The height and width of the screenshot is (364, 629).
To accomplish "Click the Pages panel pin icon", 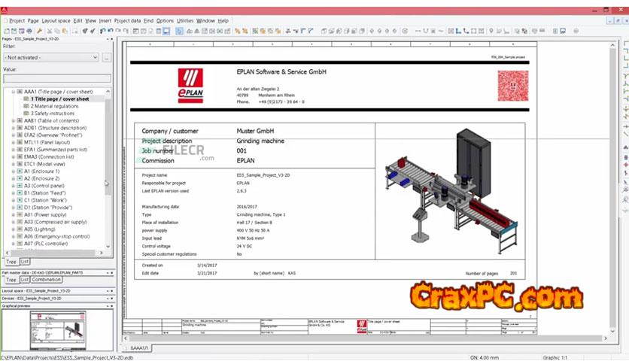I will (108, 39).
